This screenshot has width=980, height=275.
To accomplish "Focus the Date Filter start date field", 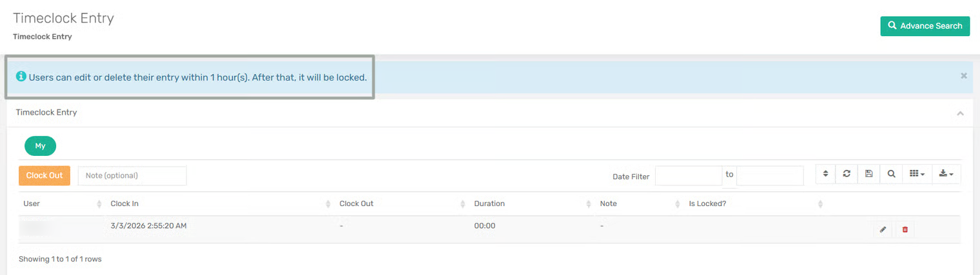I will click(688, 175).
